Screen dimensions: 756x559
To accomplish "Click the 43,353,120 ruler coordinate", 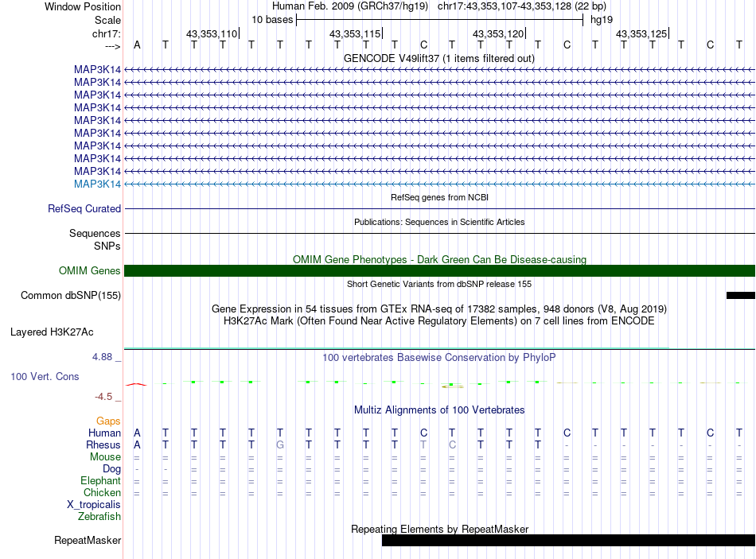I will pos(498,33).
